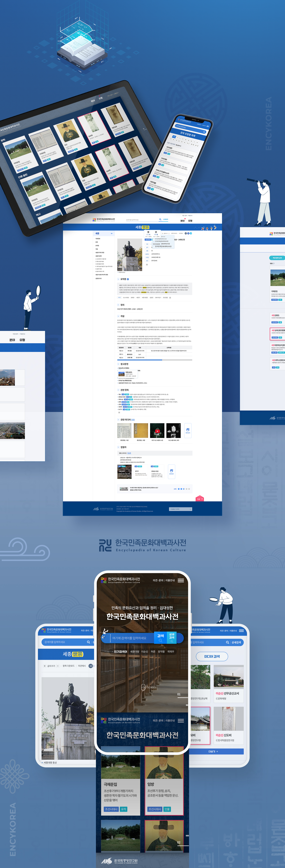
Task: Click 항목 다운로드 on left phone
Action: [68, 666]
